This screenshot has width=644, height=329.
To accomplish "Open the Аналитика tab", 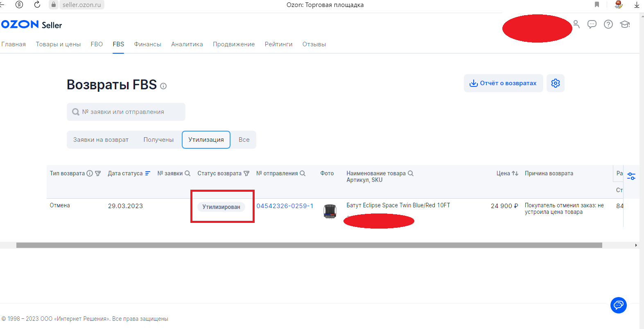I will tap(187, 44).
